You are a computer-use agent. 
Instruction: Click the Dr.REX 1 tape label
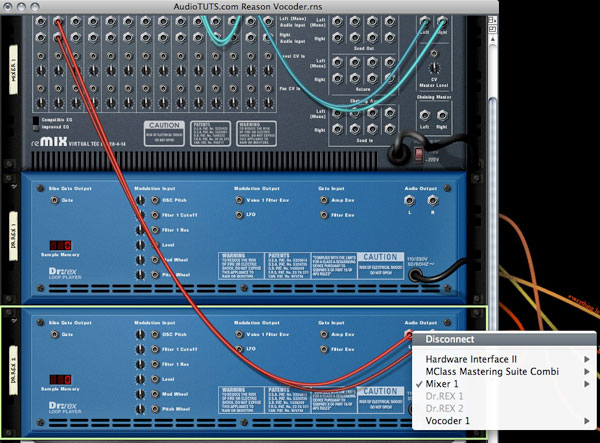tap(13, 236)
